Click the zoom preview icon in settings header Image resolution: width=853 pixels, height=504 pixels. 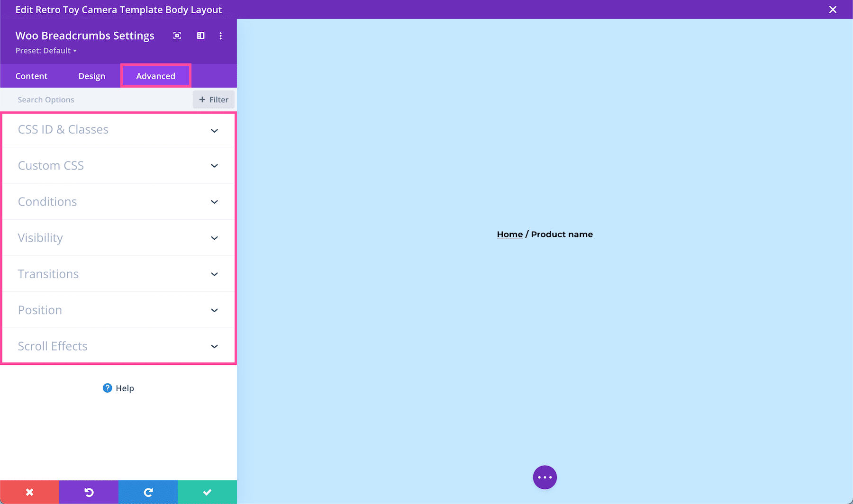point(177,36)
